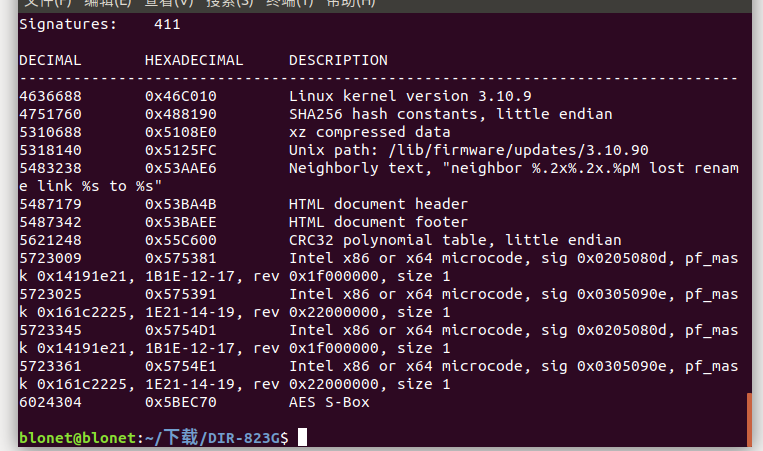
Task: Click the 'Signatures:' label
Action: (68, 24)
